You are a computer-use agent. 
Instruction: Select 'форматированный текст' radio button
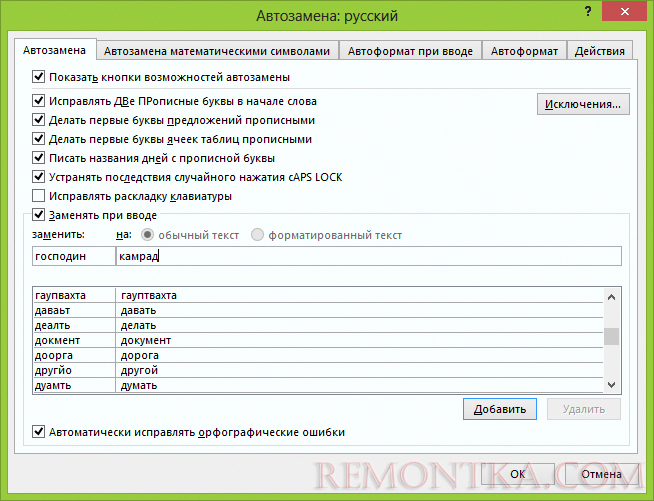[258, 235]
